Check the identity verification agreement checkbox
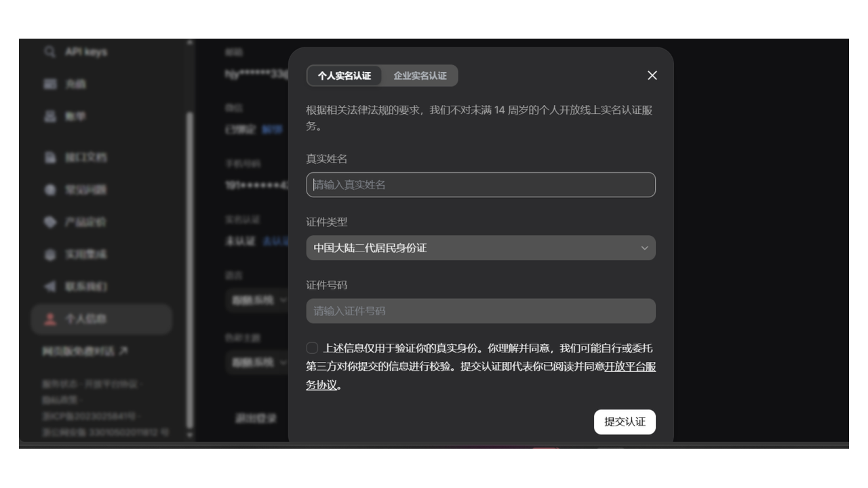The height and width of the screenshot is (488, 868). pos(313,347)
